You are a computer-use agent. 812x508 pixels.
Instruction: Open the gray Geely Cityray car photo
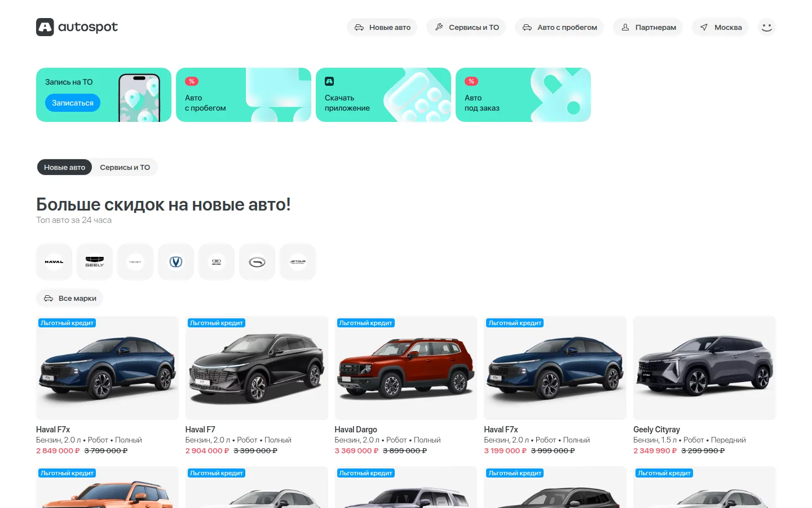coord(704,368)
